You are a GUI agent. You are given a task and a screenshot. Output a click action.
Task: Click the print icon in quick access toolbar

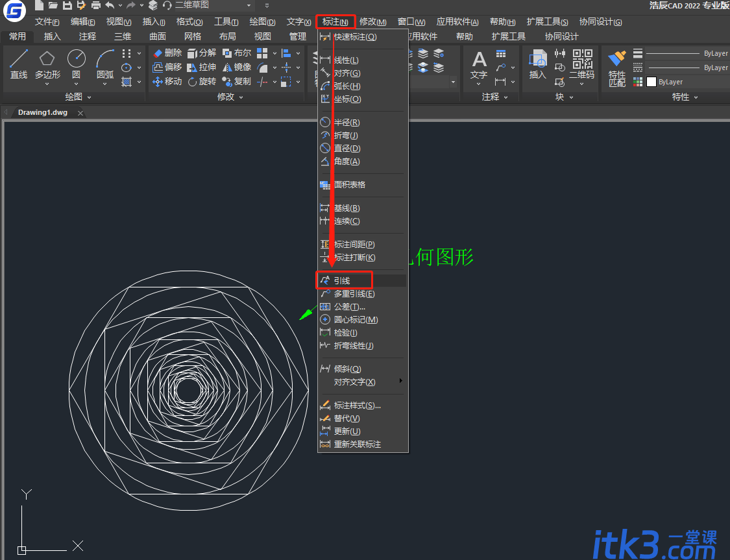click(96, 5)
